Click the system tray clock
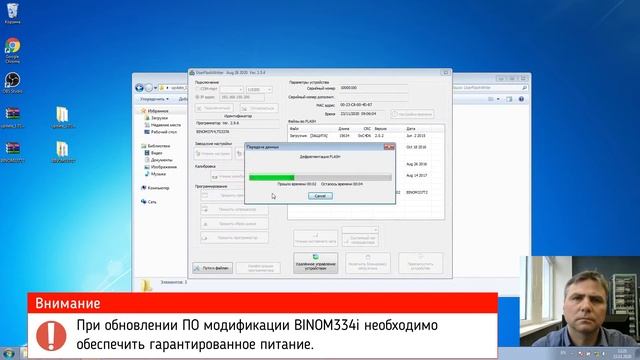The height and width of the screenshot is (360, 640). click(622, 353)
